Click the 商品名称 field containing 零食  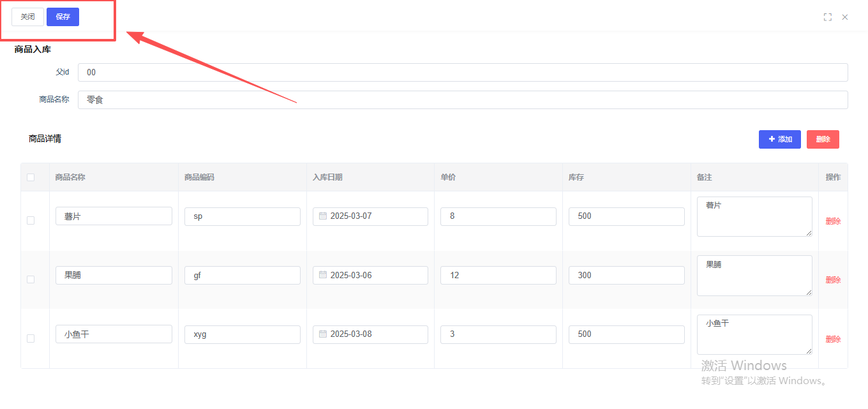click(x=463, y=100)
